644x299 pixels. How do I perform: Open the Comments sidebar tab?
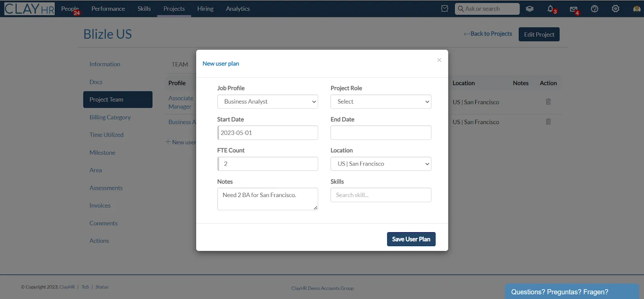(x=103, y=223)
